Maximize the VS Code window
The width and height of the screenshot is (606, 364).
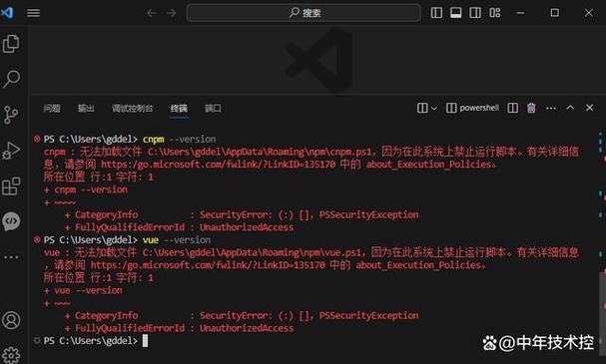click(555, 13)
